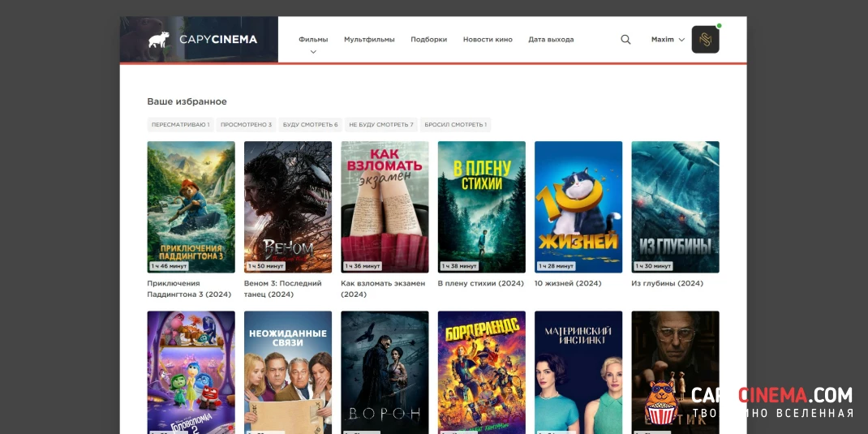Filter by Буду смотреть 6 tag
The width and height of the screenshot is (868, 434).
(x=311, y=125)
